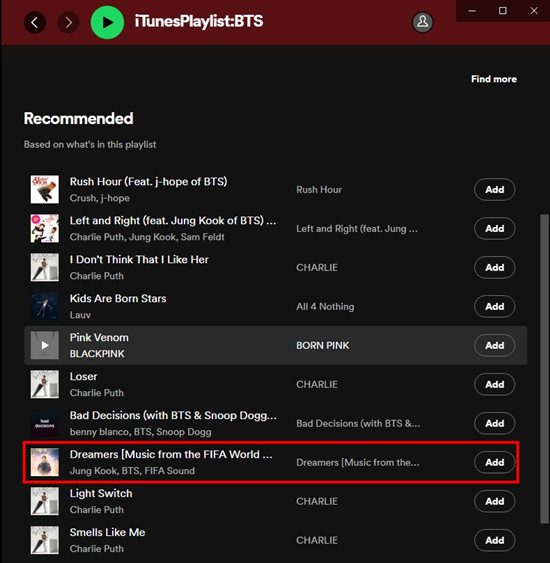Go back with the left arrow button
The height and width of the screenshot is (563, 550).
35,22
